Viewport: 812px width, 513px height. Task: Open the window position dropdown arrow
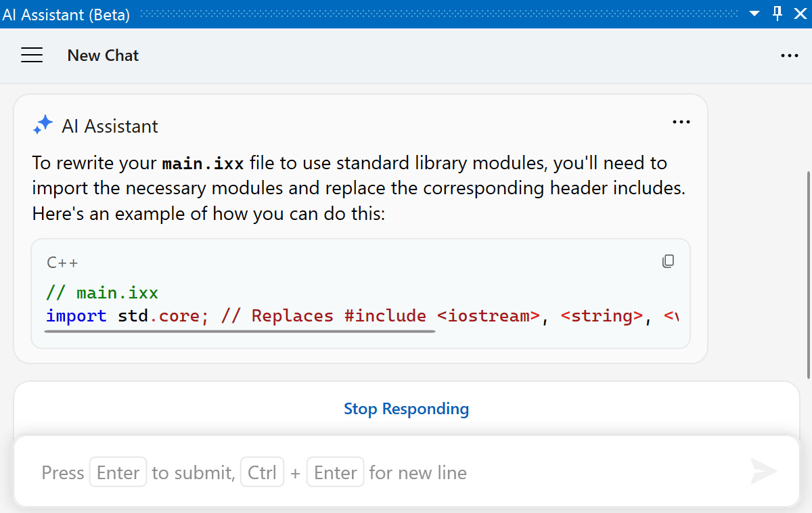(755, 14)
